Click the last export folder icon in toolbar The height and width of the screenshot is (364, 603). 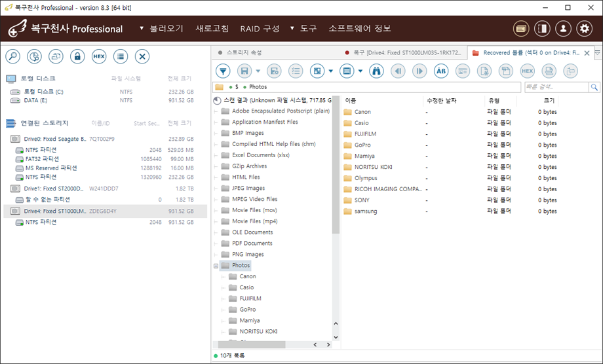click(570, 71)
